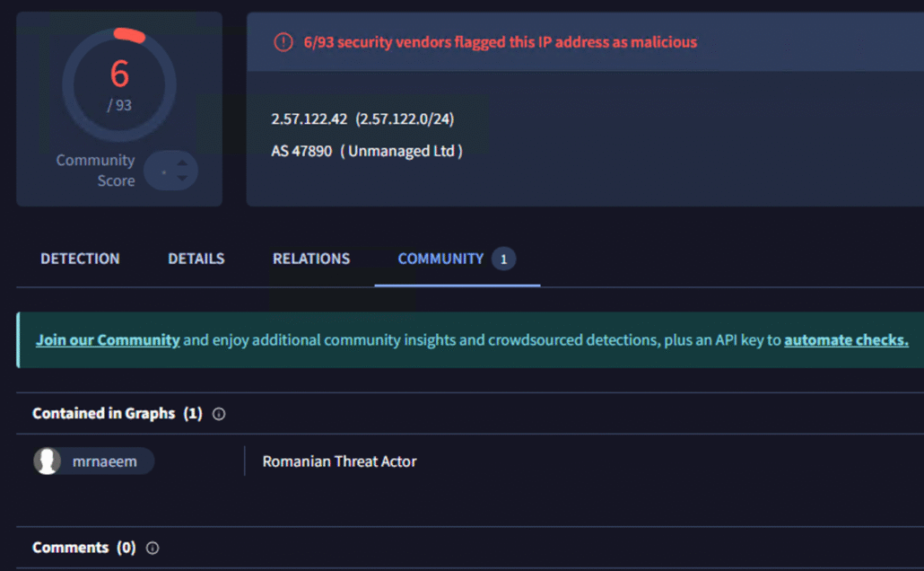Click the IP address 2.57.122.42
The image size is (924, 571).
click(309, 119)
